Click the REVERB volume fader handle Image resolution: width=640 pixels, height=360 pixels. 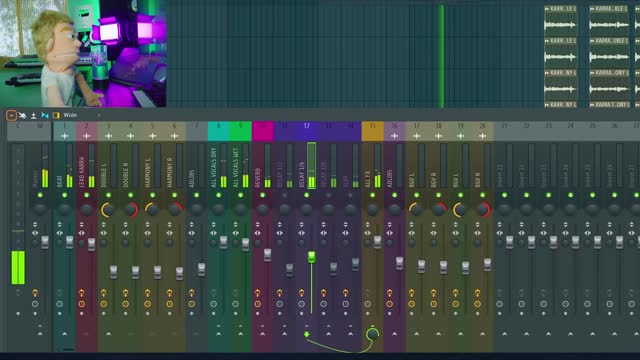[x=267, y=255]
